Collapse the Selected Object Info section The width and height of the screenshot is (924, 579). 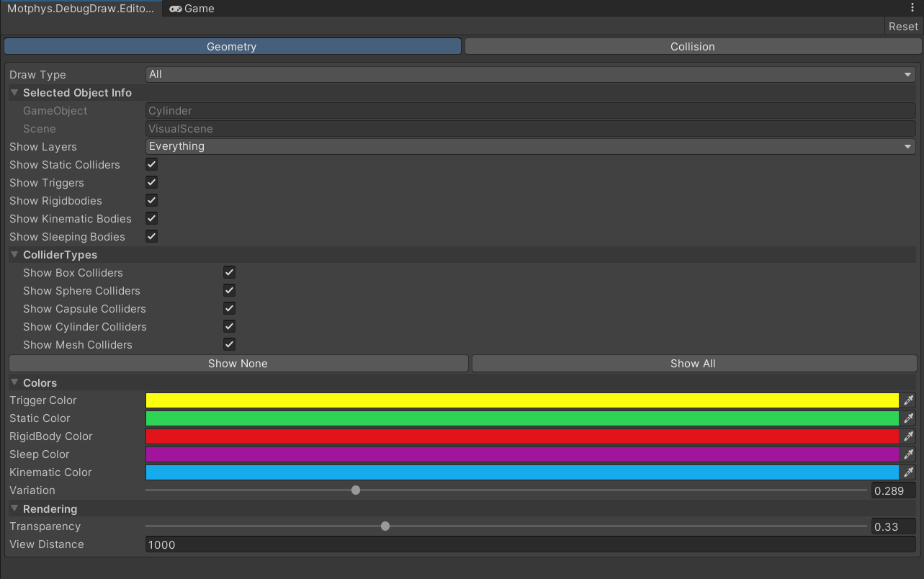tap(14, 92)
